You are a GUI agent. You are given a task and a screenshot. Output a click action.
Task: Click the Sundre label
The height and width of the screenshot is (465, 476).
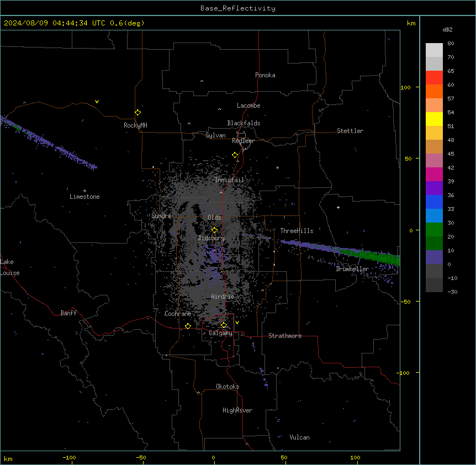click(x=161, y=216)
